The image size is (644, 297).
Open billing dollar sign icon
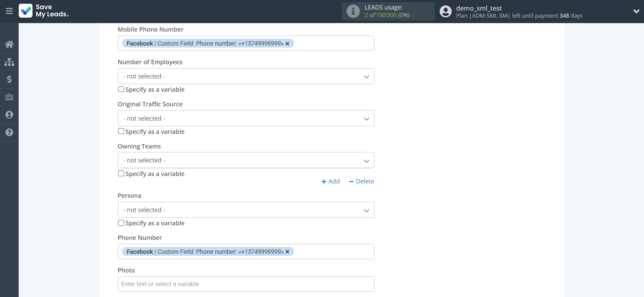(x=9, y=80)
